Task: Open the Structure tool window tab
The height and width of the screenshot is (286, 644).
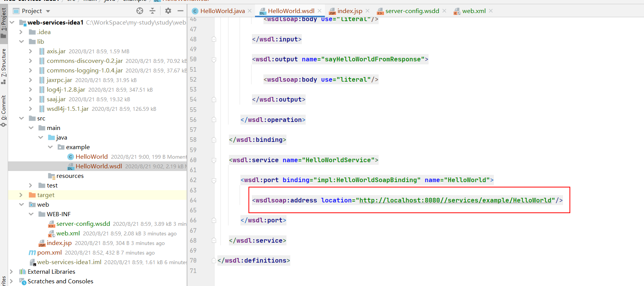Action: (4, 66)
